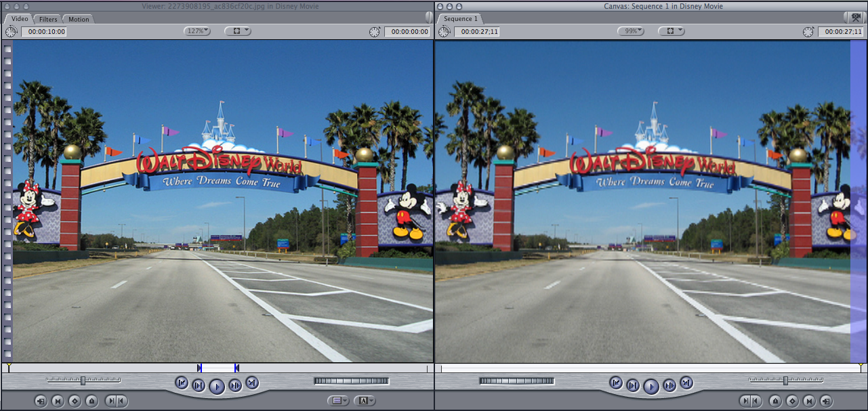Viewport: 868px width, 411px height.
Task: Click the Viewer jog wheel control
Action: (x=351, y=381)
